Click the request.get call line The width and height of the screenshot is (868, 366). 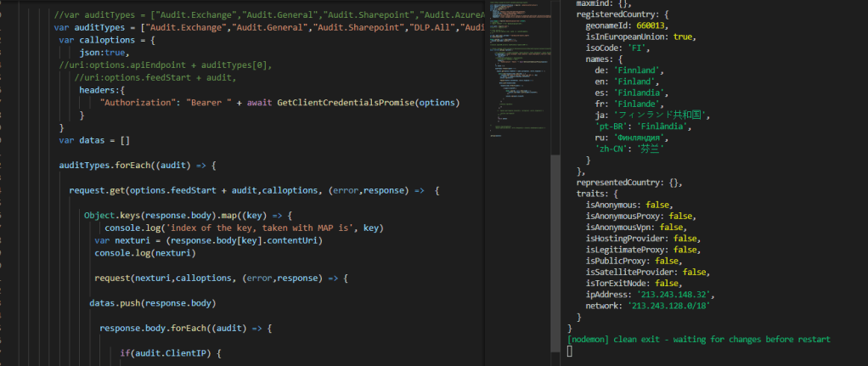point(253,189)
